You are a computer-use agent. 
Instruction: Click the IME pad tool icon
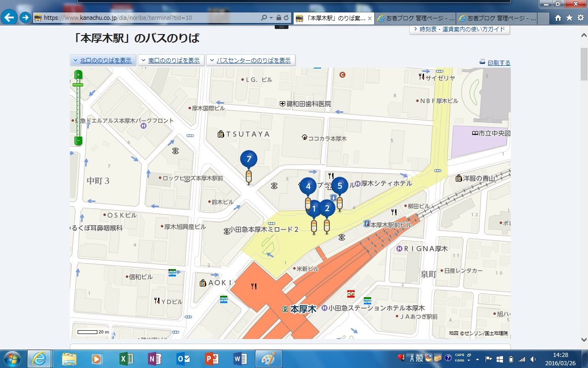click(429, 358)
